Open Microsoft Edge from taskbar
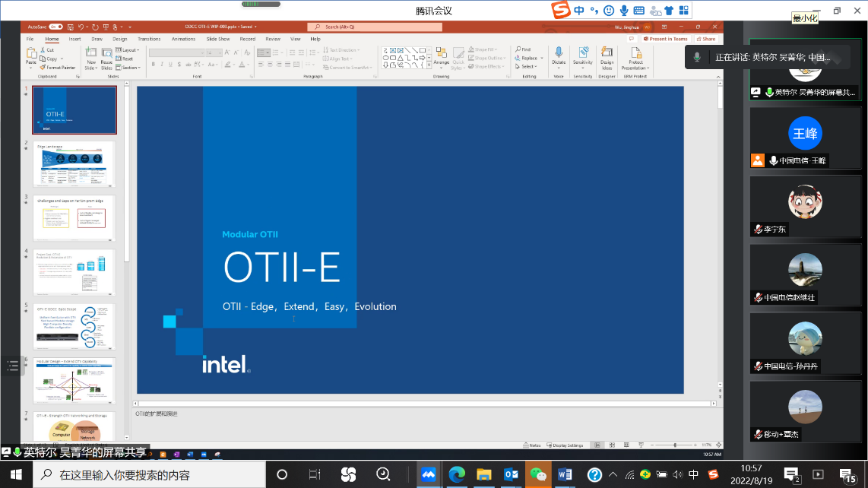Screen dimensions: 868x488 click(x=456, y=475)
